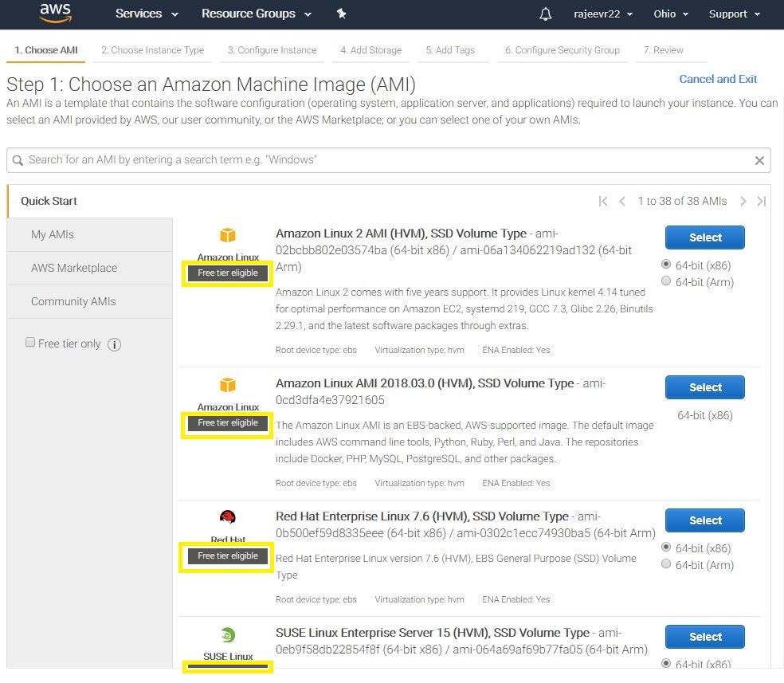Click the search magnifier icon in AMI search
The width and height of the screenshot is (784, 683).
coord(18,160)
